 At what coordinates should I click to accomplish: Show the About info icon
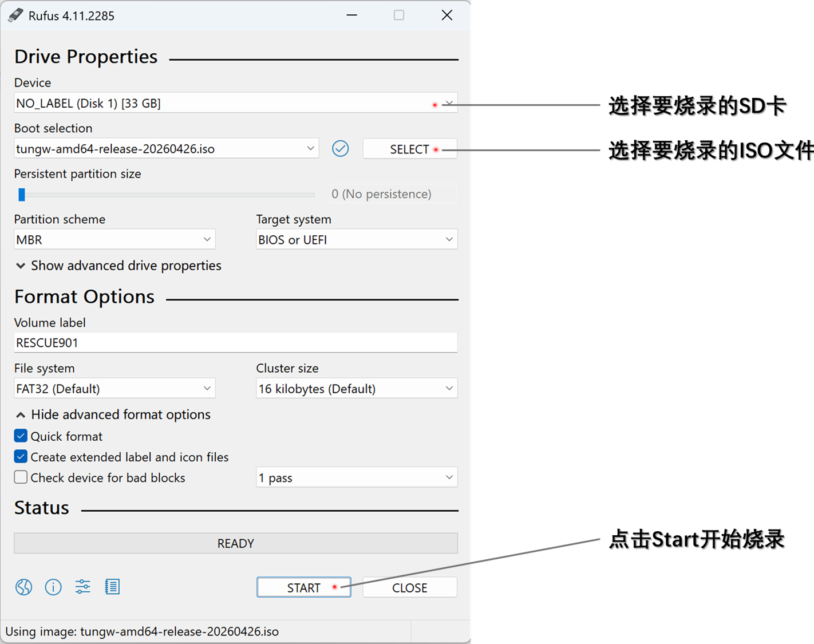(x=53, y=587)
